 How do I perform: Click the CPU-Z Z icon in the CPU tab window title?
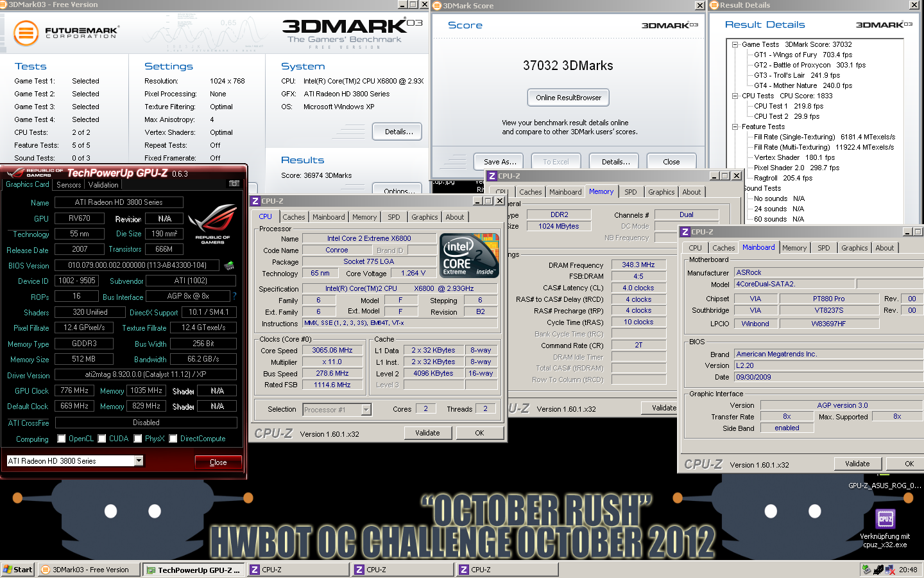coord(255,201)
